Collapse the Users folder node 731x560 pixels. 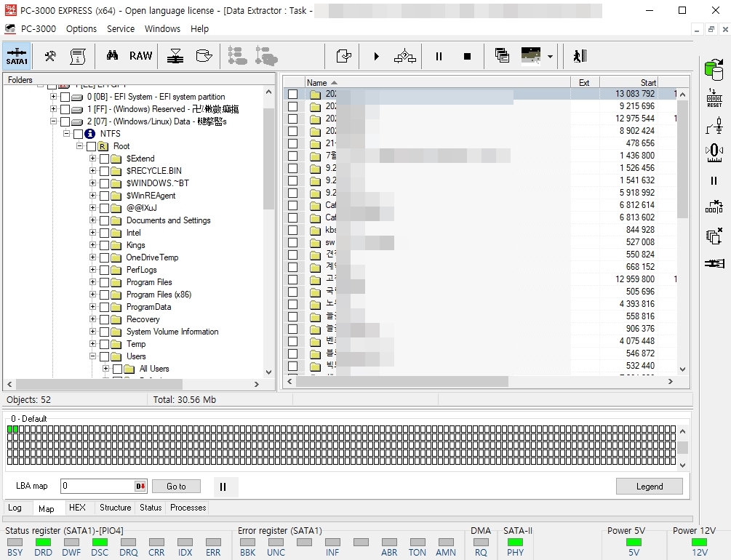click(x=93, y=356)
